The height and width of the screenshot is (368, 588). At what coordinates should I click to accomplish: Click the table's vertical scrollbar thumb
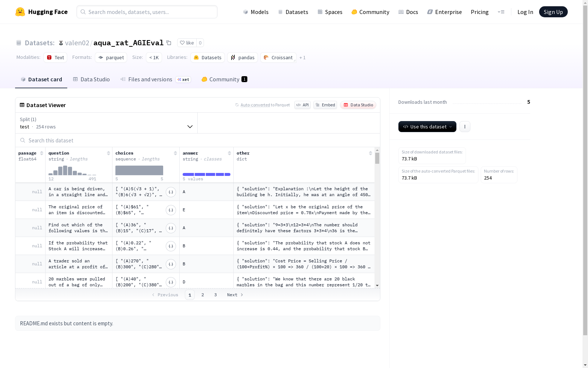(x=377, y=158)
